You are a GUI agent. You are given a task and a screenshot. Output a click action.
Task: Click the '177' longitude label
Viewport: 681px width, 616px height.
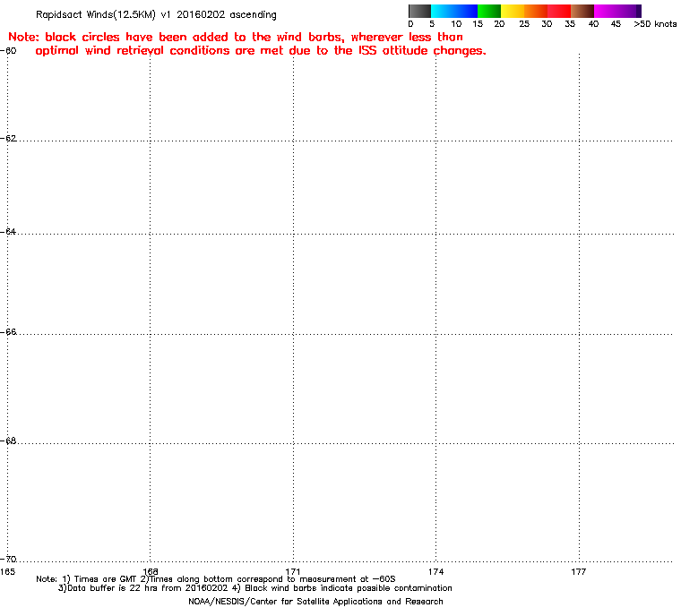[579, 572]
